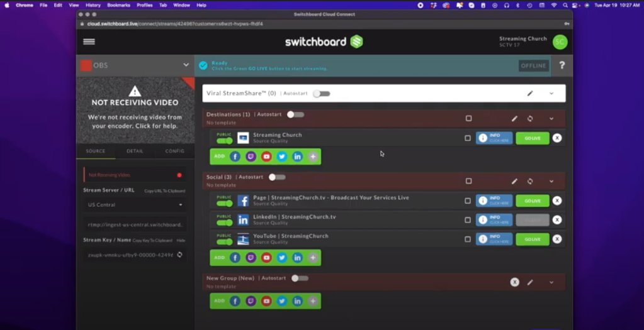This screenshot has width=644, height=330.
Task: Toggle Public switch for Facebook Page
Action: tap(225, 203)
